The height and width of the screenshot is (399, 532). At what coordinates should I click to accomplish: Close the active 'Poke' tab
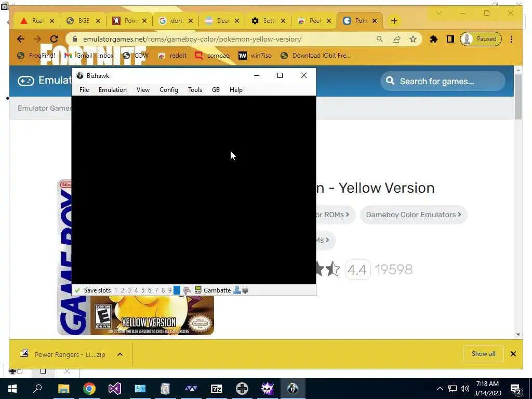(375, 21)
